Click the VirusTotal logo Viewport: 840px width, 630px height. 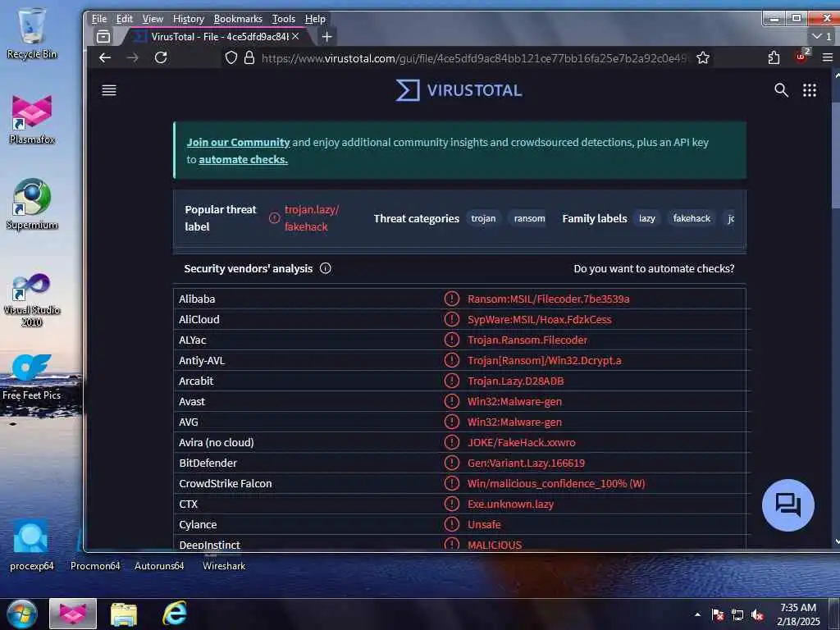click(459, 90)
